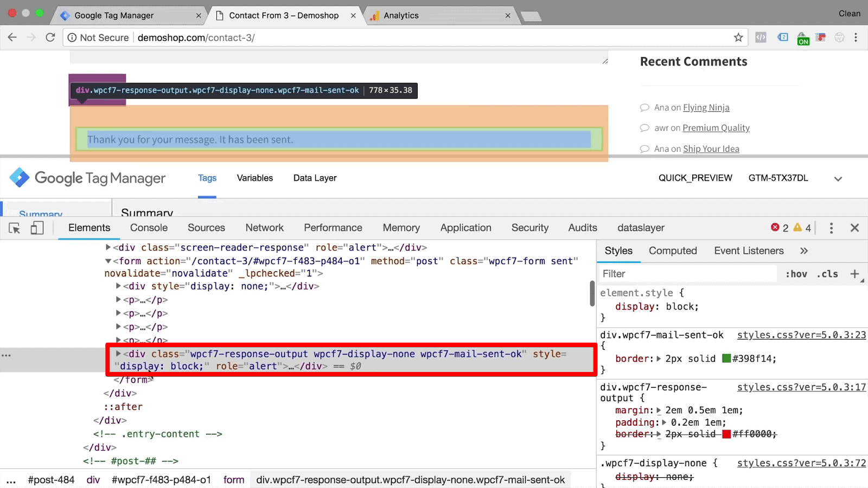Click the green ON extension icon
The width and height of the screenshot is (868, 488).
click(x=803, y=38)
